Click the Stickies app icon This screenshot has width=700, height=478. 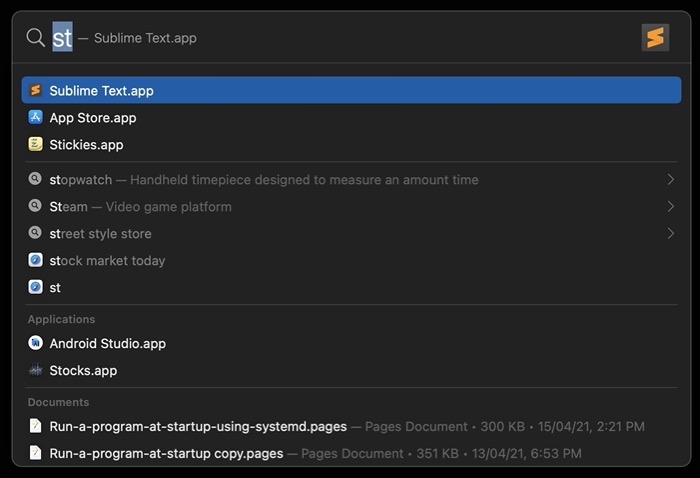[x=36, y=145]
